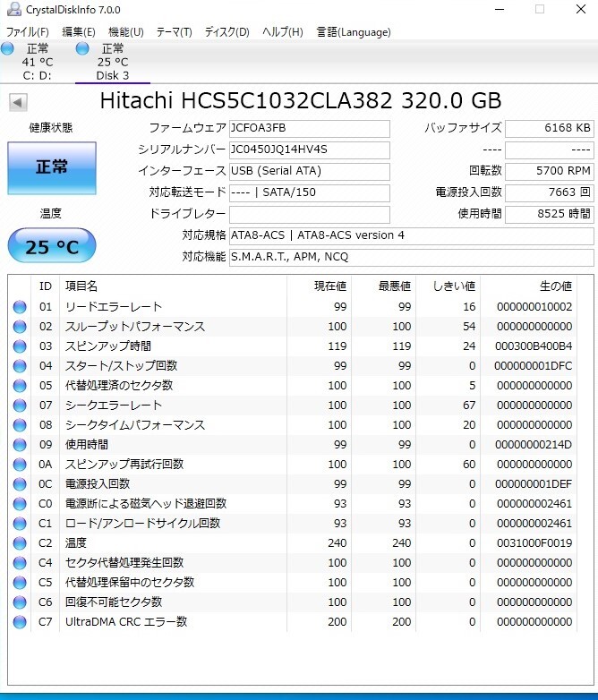Click status icon of row C2 温度
The image size is (598, 700).
(x=20, y=542)
